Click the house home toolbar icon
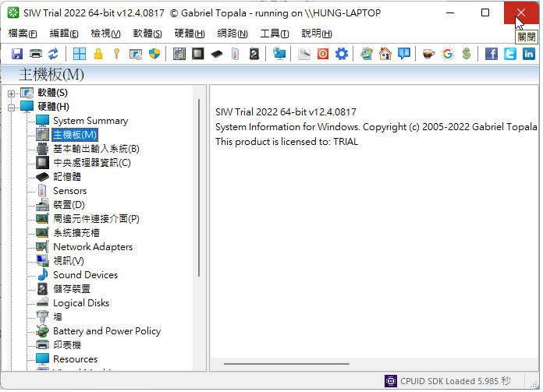Viewport: 543px width, 392px height. click(x=385, y=54)
